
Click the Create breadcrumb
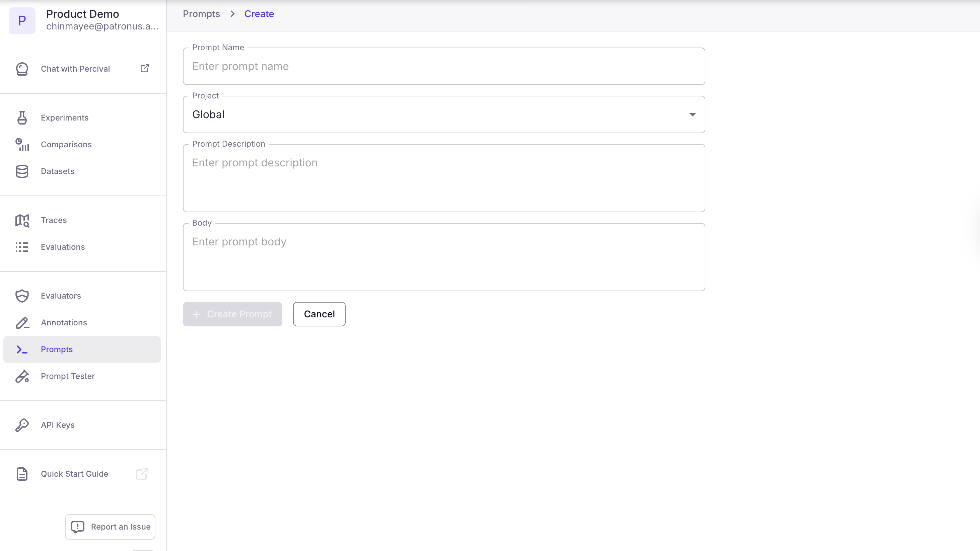tap(259, 14)
